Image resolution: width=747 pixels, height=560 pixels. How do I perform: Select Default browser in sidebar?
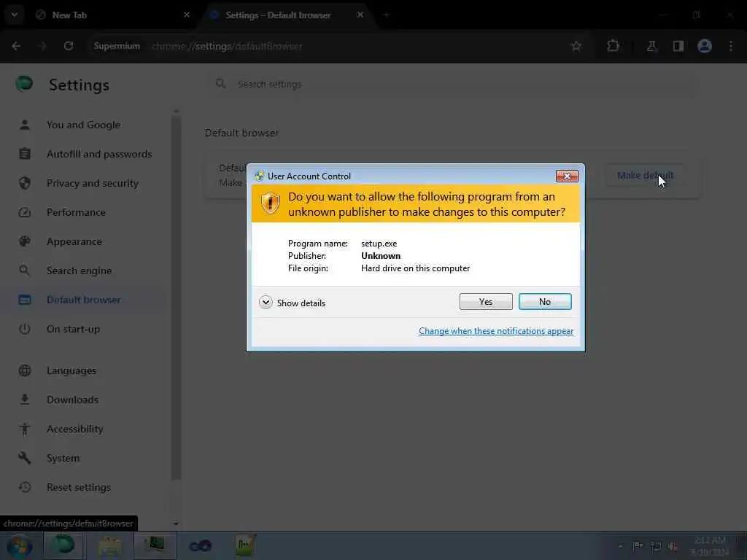(83, 300)
